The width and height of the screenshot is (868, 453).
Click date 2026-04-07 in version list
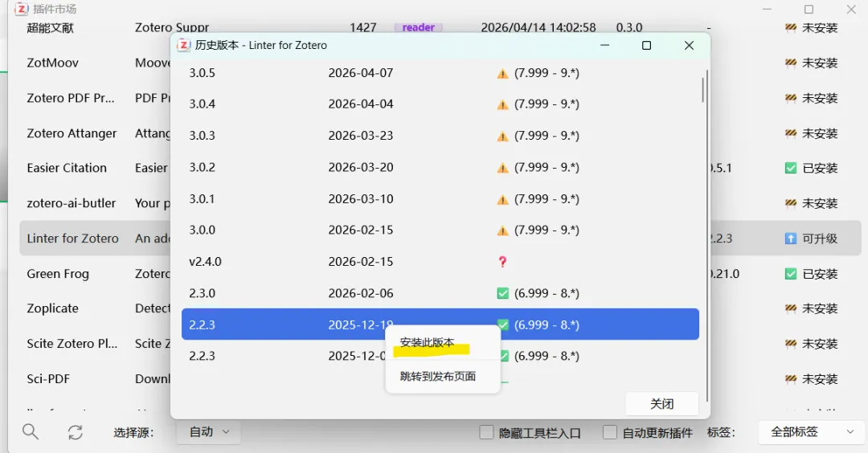coord(361,73)
